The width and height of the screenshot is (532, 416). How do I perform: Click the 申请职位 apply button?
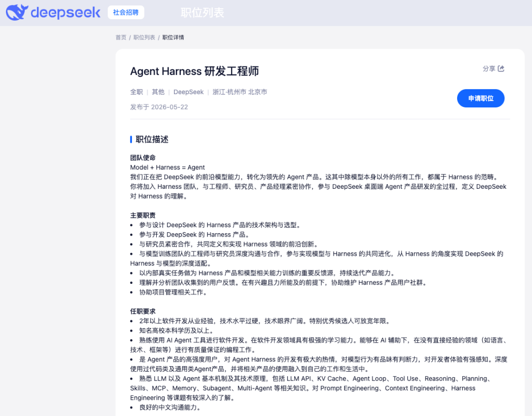480,99
